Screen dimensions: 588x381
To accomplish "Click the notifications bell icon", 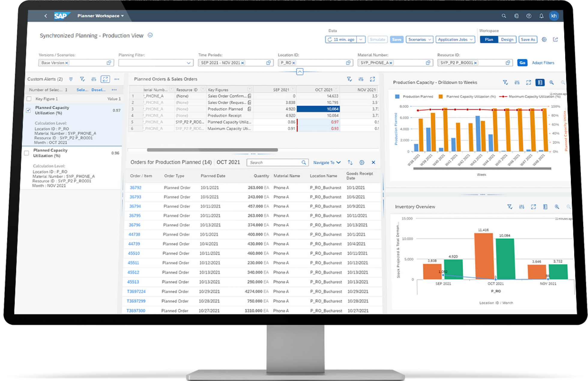I will [541, 16].
